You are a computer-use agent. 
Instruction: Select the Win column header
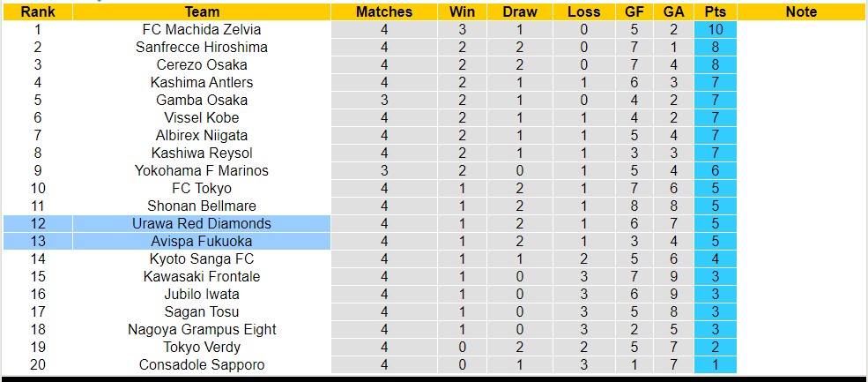(x=462, y=12)
